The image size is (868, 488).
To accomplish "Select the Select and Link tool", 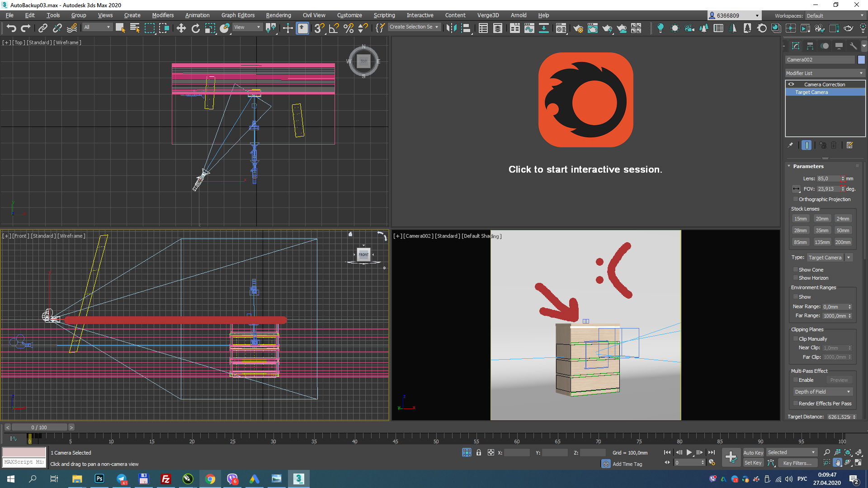I will 42,28.
